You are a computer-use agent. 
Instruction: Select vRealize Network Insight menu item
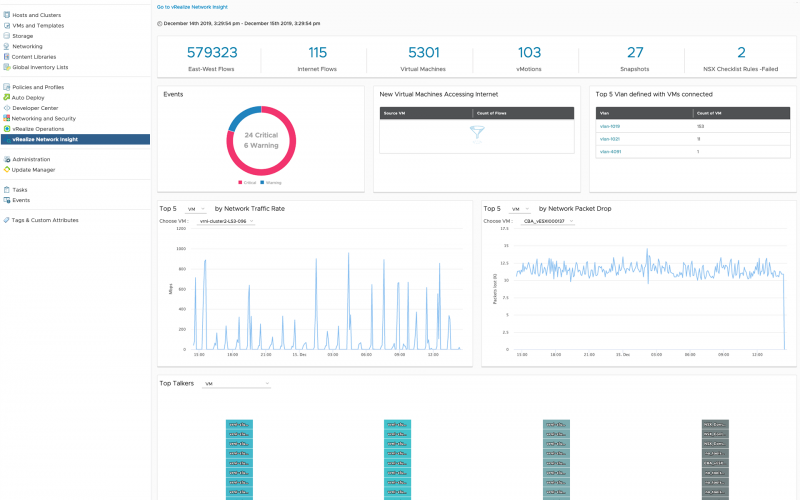(x=76, y=139)
